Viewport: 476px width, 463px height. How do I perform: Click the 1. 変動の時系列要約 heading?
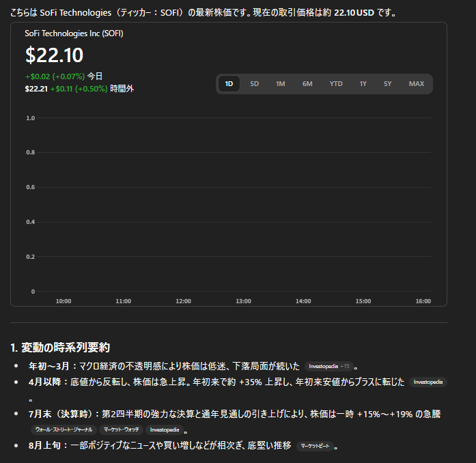[60, 348]
